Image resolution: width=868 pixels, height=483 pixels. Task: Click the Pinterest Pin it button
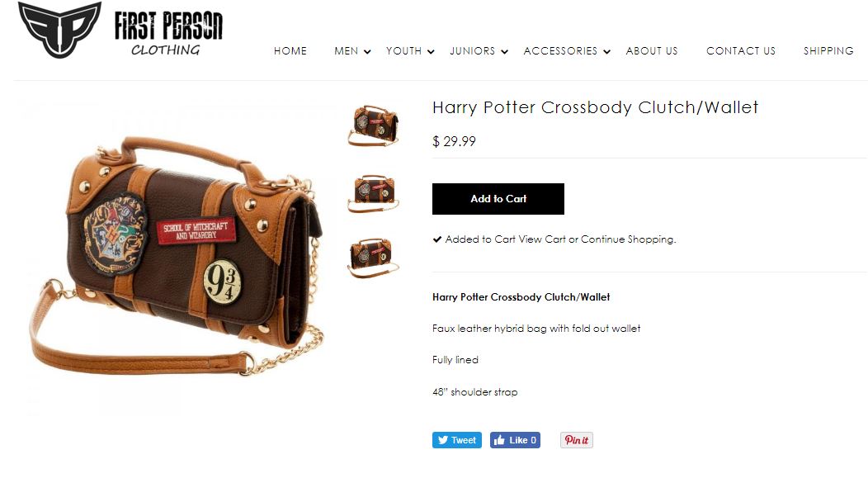[x=576, y=440]
